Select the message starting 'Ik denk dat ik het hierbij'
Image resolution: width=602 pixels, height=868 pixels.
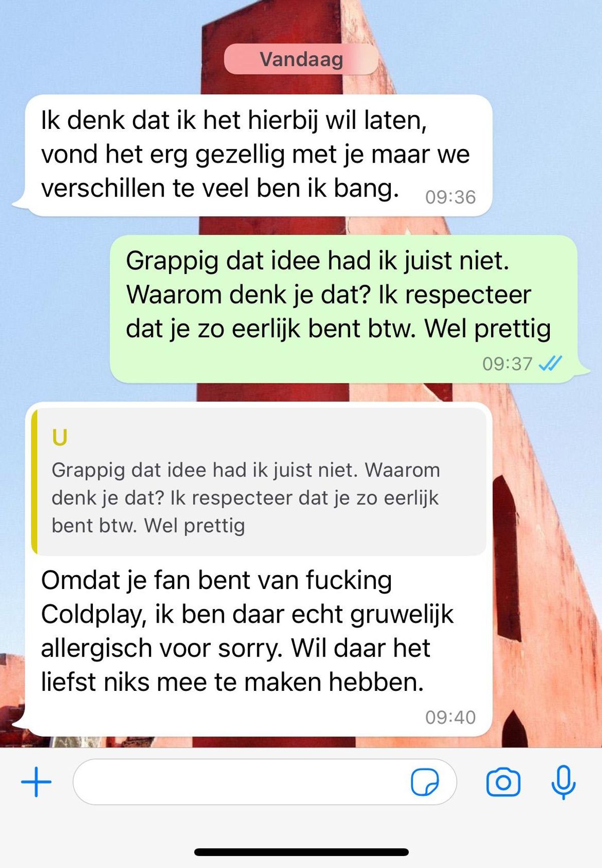(x=258, y=156)
